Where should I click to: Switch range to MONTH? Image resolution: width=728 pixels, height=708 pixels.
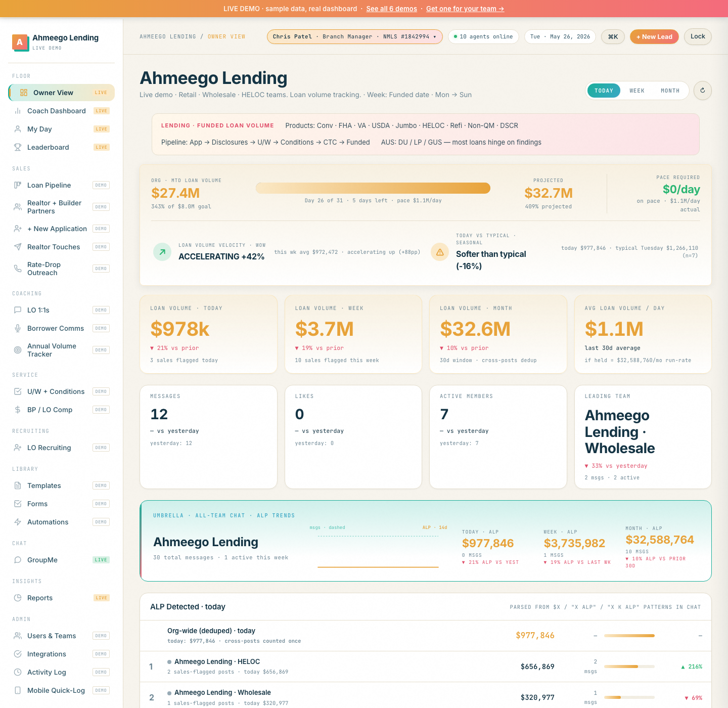click(670, 91)
